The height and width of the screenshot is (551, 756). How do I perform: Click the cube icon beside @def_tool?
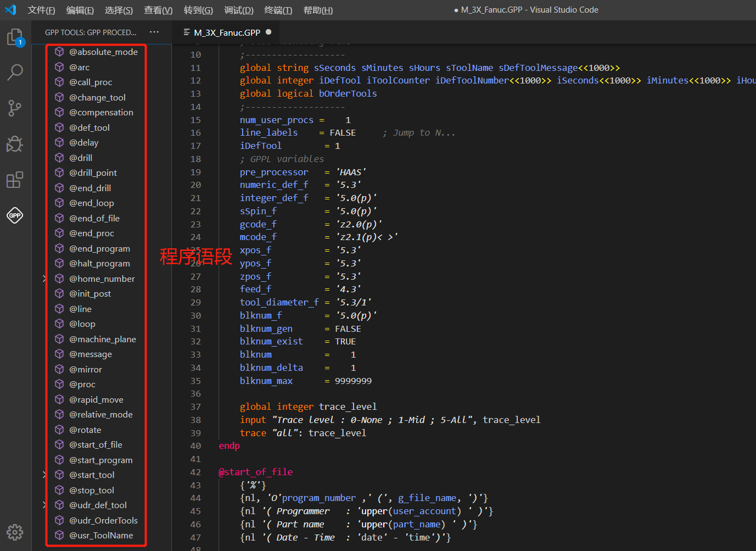pos(59,127)
